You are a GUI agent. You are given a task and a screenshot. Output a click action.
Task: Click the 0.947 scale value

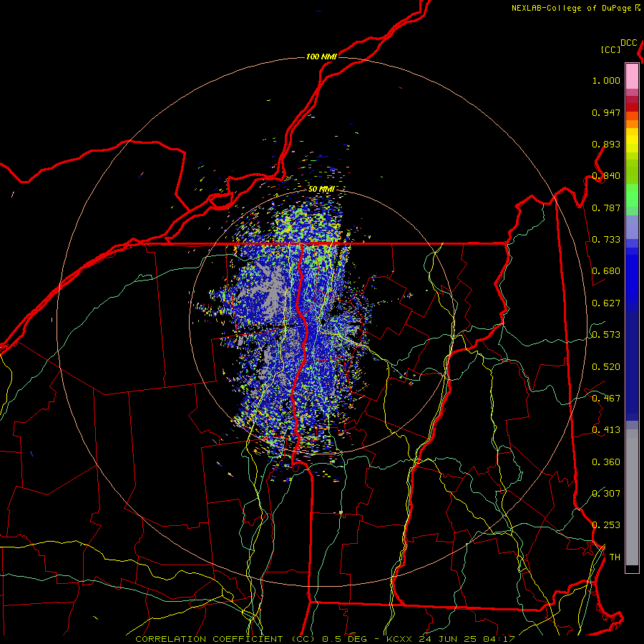coord(606,112)
